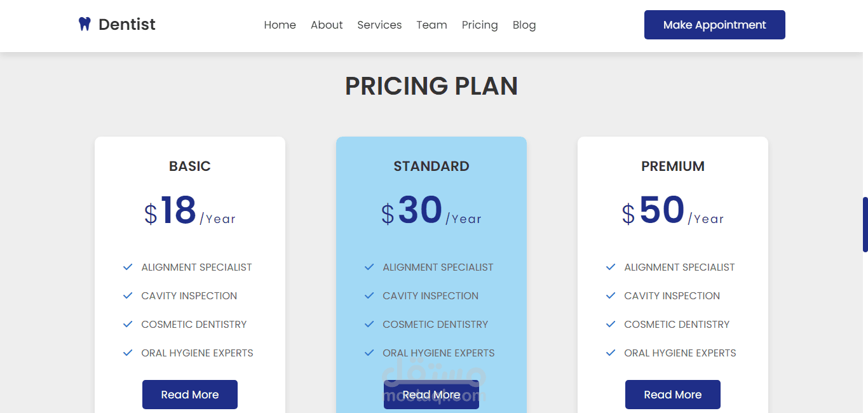
Task: Click the tooth logo icon beside Dentist
Action: pyautogui.click(x=85, y=25)
